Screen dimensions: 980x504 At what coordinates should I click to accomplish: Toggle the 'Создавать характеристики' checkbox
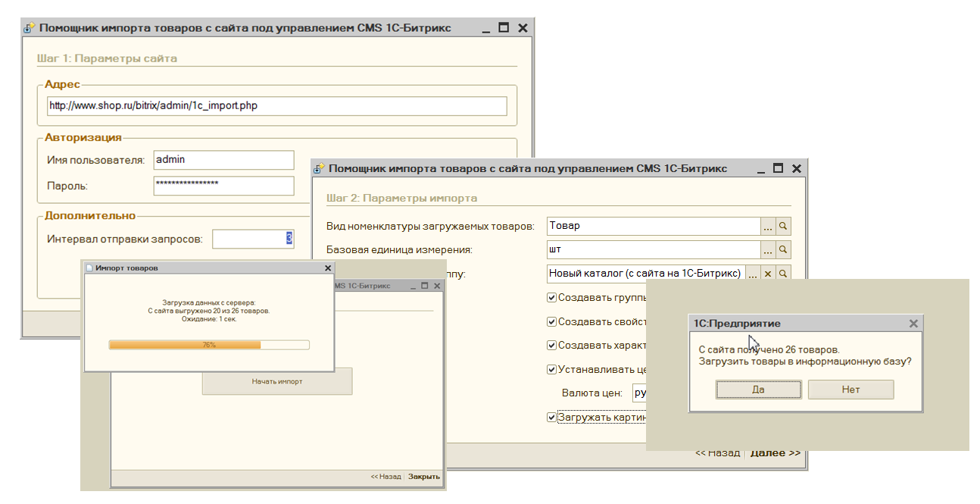(x=551, y=345)
